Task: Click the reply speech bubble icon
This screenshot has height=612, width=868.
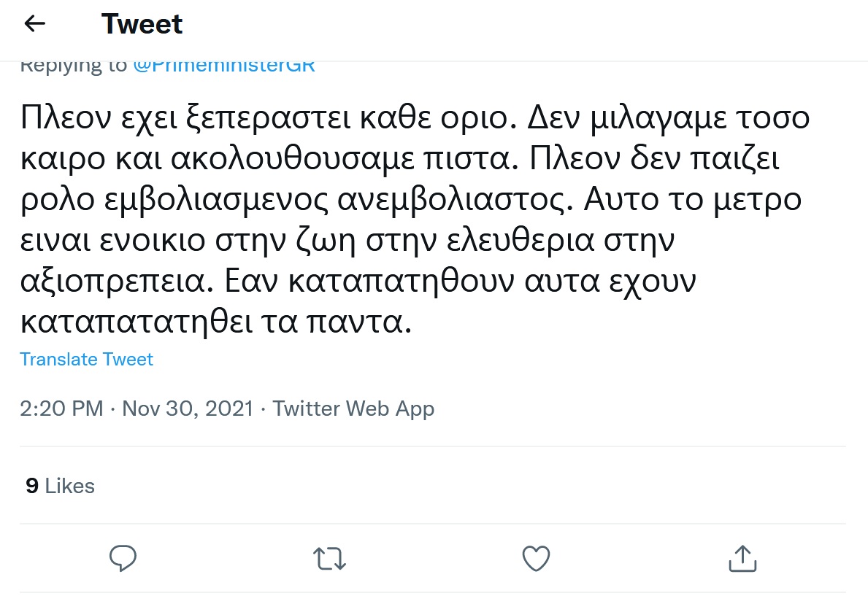Action: click(123, 559)
